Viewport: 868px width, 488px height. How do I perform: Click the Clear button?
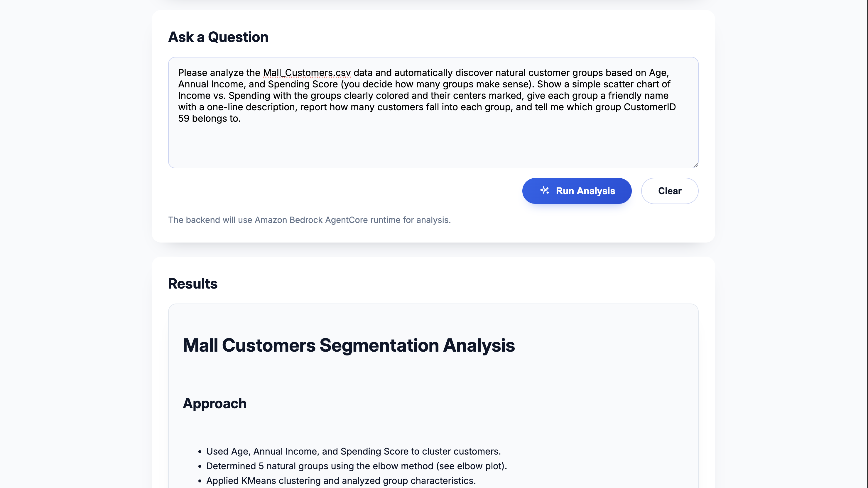[670, 191]
